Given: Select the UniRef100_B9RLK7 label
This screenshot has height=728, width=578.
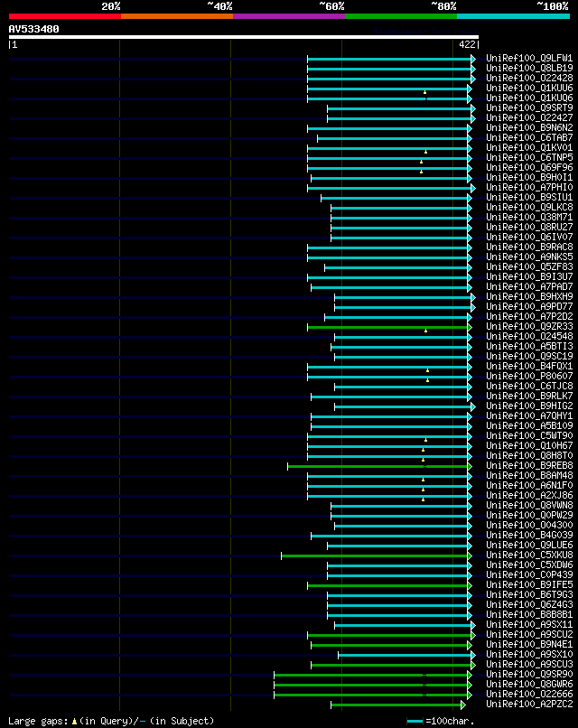Looking at the screenshot, I should click(x=529, y=396).
